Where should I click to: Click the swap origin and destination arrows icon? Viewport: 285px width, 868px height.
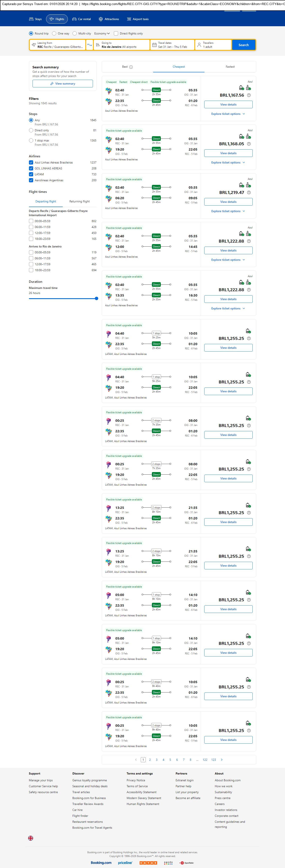click(x=90, y=45)
